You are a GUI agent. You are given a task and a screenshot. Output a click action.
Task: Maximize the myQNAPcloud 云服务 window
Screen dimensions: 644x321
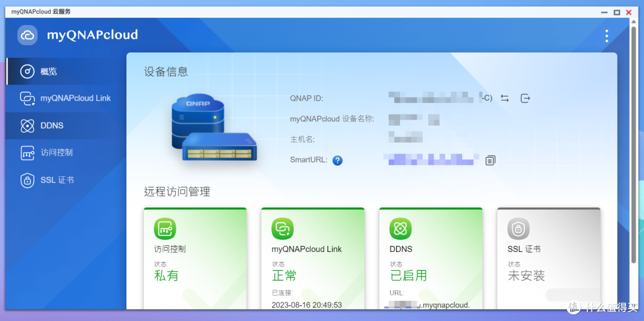click(617, 13)
